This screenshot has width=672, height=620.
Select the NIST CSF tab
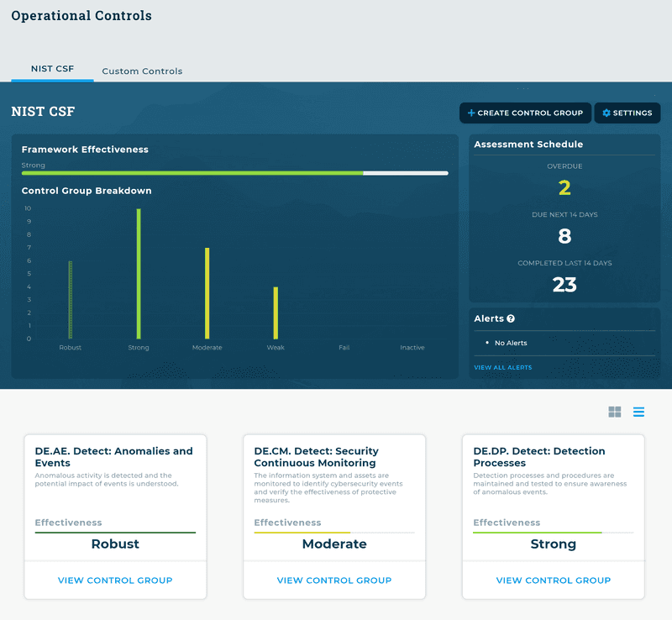52,69
